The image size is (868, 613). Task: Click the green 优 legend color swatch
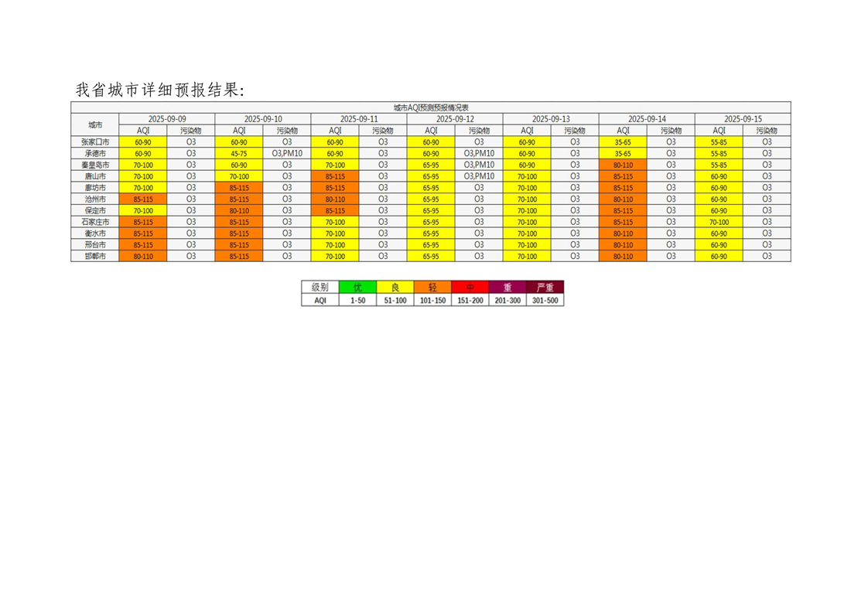point(357,287)
